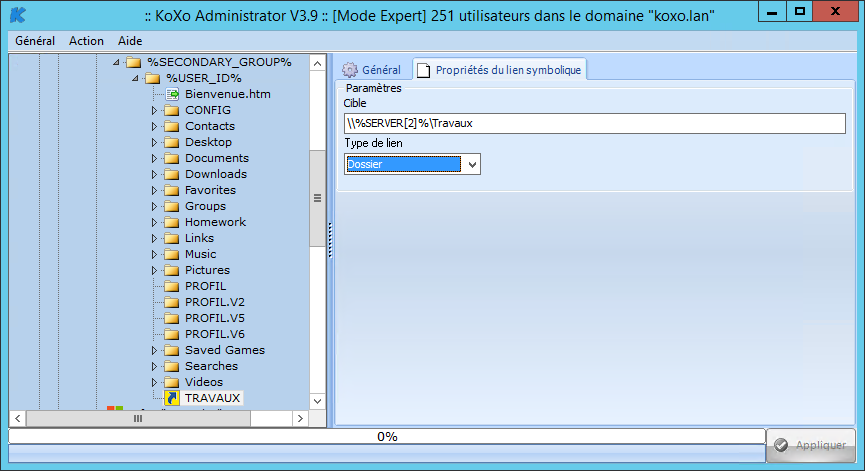
Task: Open the Général menu
Action: click(x=35, y=41)
